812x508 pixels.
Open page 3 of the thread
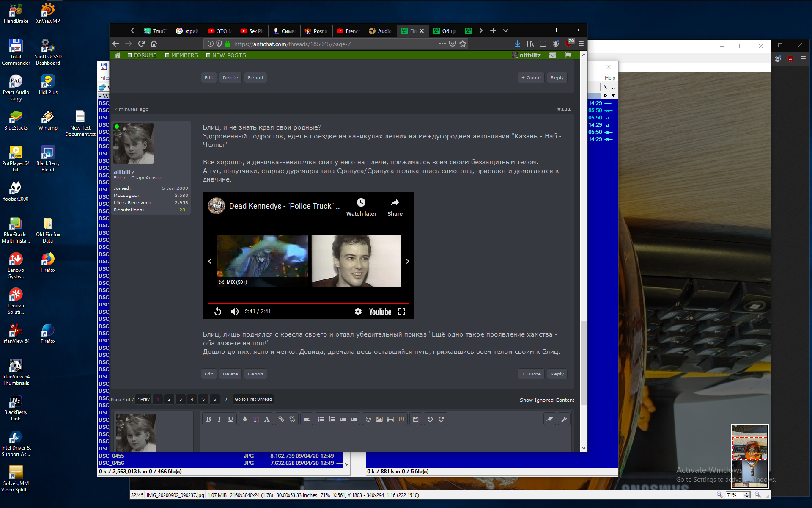click(181, 399)
